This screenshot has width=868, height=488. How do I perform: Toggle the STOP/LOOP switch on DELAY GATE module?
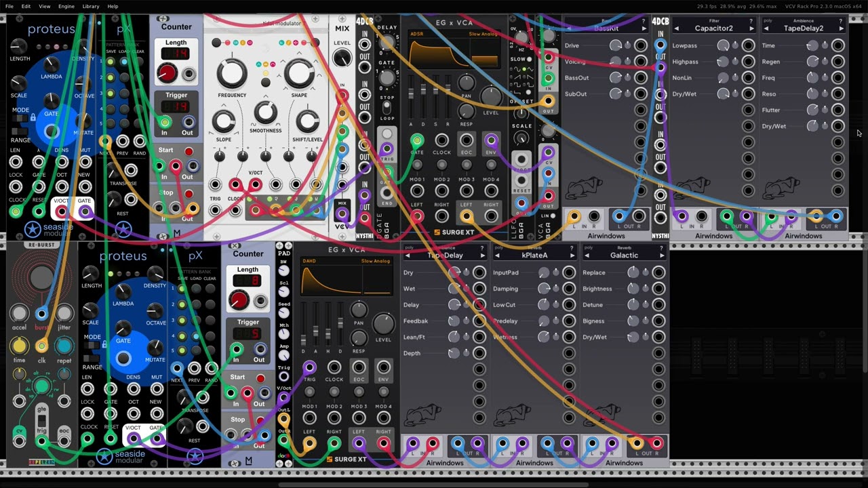(387, 108)
